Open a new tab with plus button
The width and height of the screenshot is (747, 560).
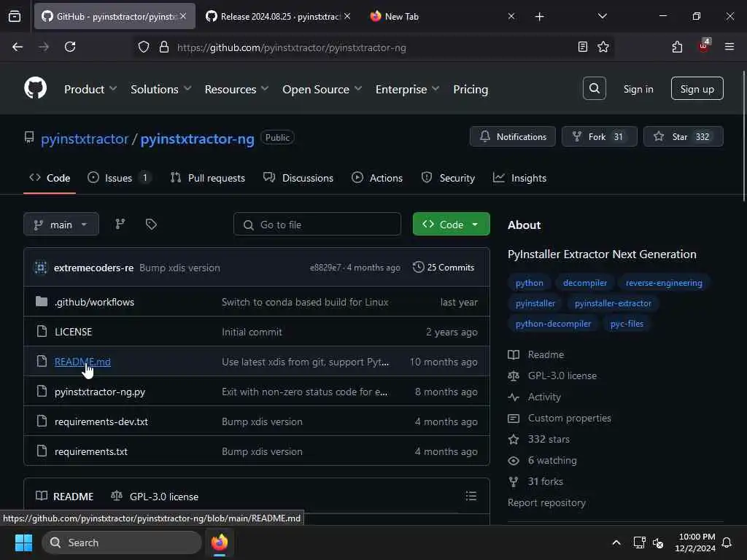[539, 17]
